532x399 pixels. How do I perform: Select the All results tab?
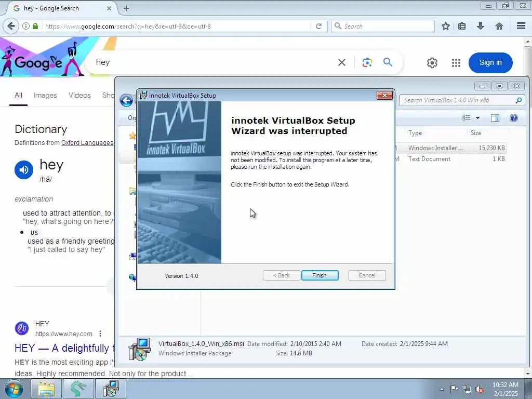18,96
